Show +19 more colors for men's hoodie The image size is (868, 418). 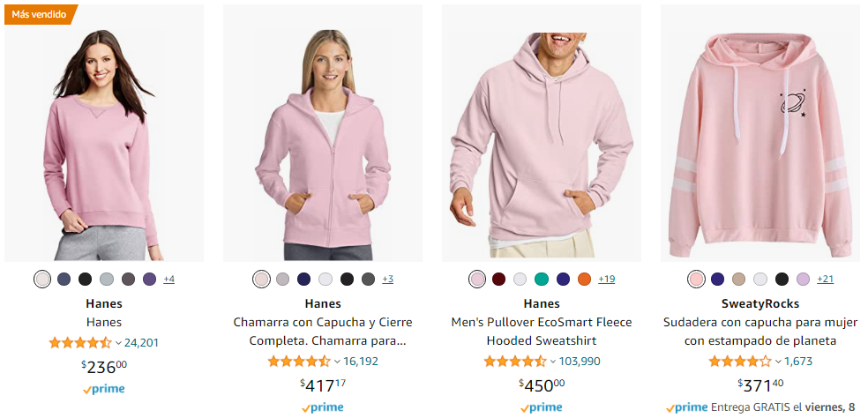[x=607, y=279]
